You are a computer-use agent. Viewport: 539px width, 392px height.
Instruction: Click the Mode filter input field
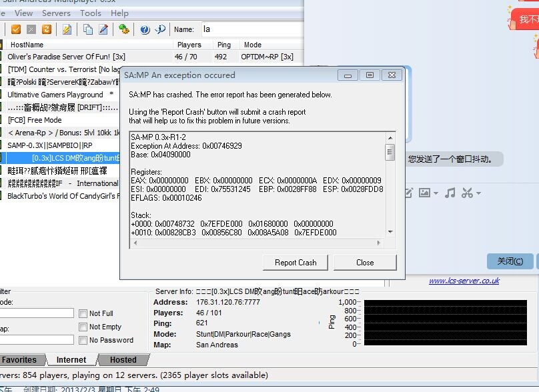[x=37, y=313]
